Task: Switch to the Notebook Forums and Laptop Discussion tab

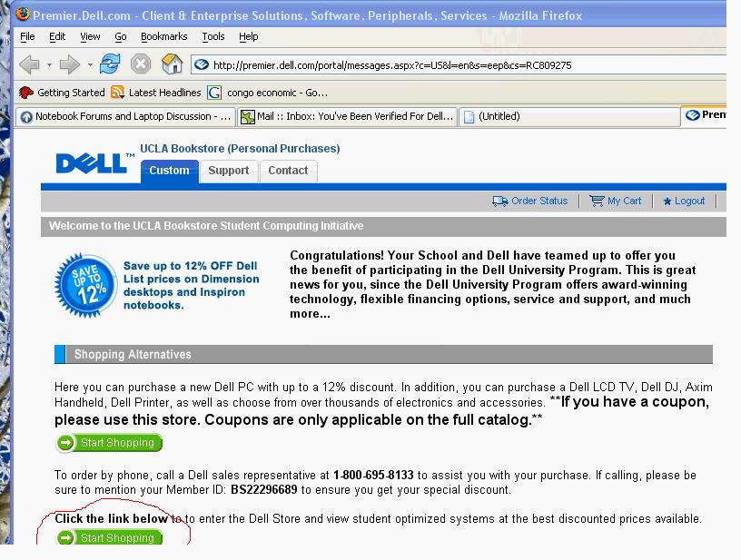Action: click(x=125, y=116)
